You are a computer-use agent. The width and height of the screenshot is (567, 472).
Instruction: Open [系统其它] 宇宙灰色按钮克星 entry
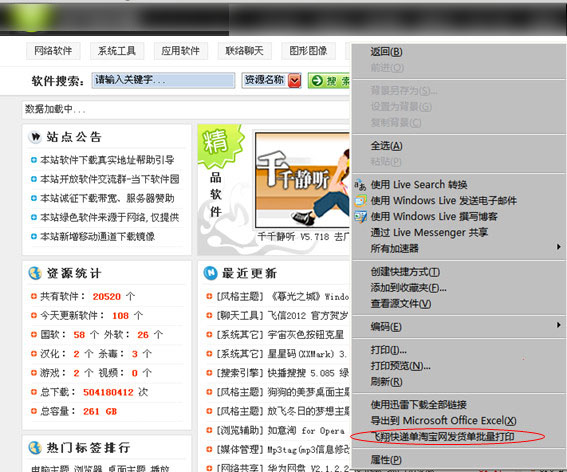pyautogui.click(x=280, y=335)
